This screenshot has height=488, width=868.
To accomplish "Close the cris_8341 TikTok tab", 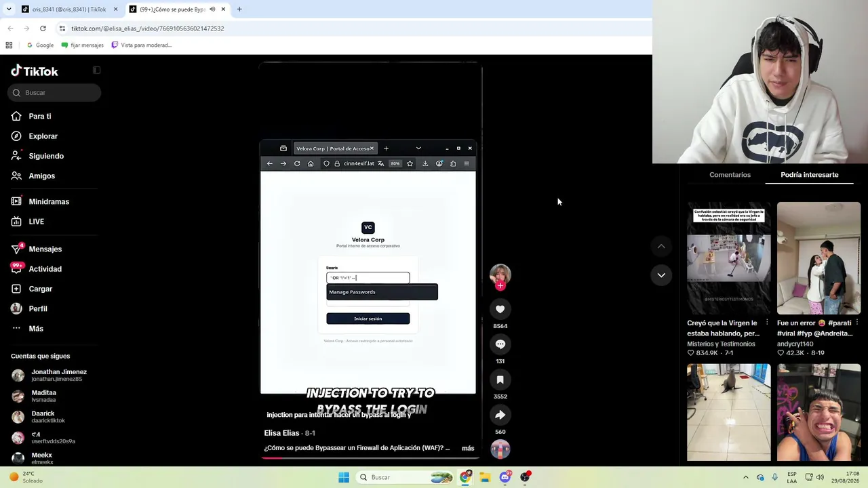I will click(x=115, y=9).
